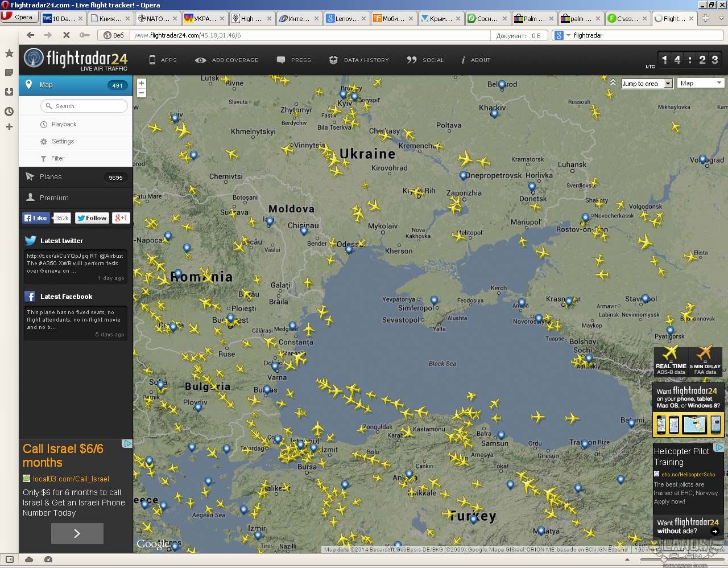
Task: Toggle Real Time ADS-B data planes
Action: [x=671, y=361]
